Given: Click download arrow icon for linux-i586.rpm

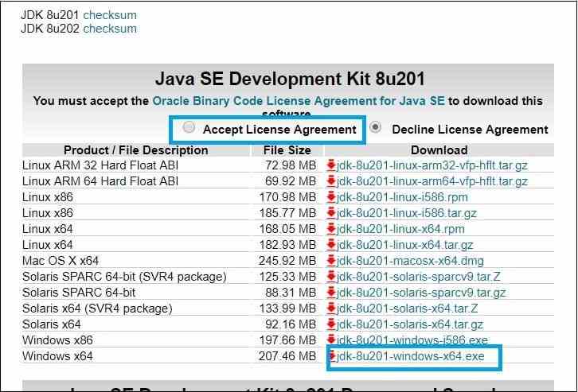Looking at the screenshot, I should pyautogui.click(x=331, y=197).
